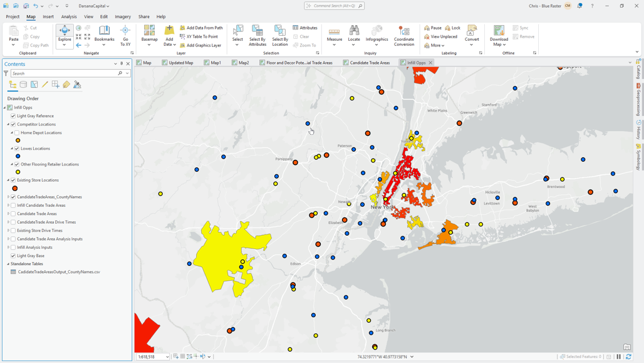Switch to List By Data Source
This screenshot has height=363, width=644.
tap(23, 85)
